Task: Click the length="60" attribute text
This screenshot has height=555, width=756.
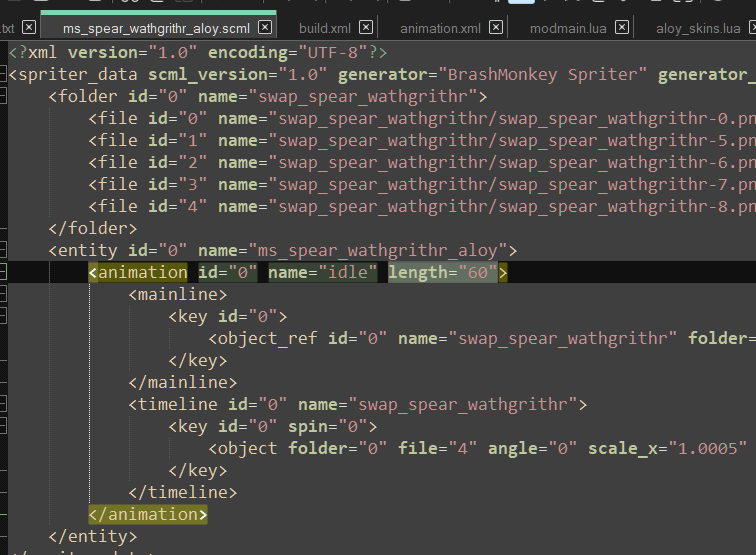Action: (442, 272)
